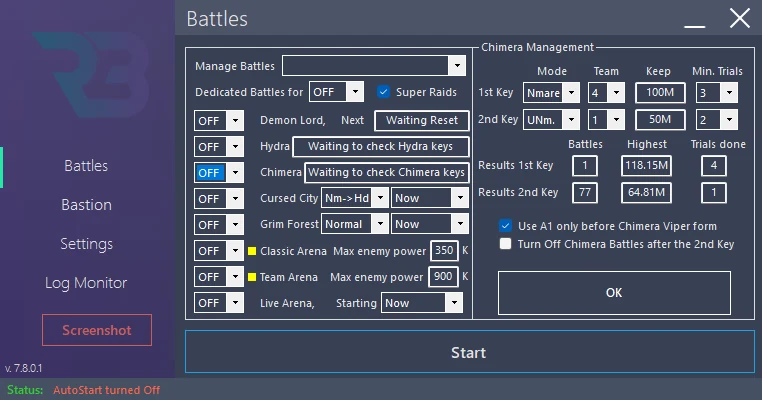Image resolution: width=762 pixels, height=400 pixels.
Task: Click 1st Key Keep 100M field
Action: coord(660,92)
